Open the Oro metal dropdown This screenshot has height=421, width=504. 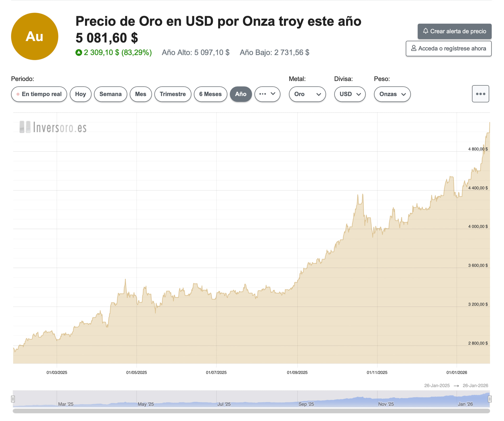307,94
